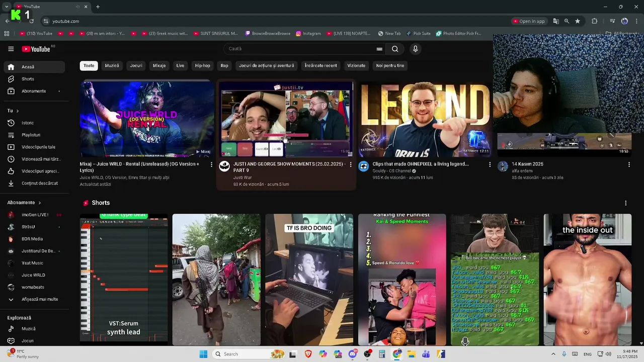Start voice search with microphone icon
The width and height of the screenshot is (644, 362).
tap(415, 49)
